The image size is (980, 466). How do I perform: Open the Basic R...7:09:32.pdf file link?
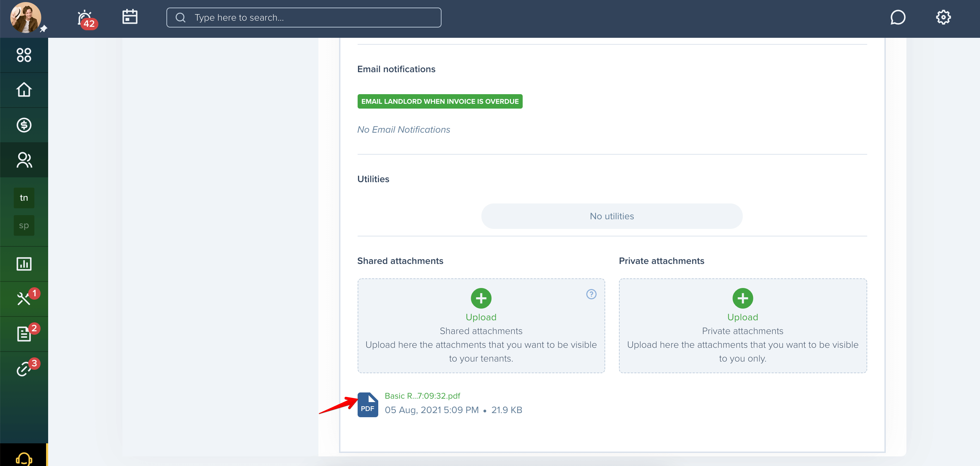point(422,396)
